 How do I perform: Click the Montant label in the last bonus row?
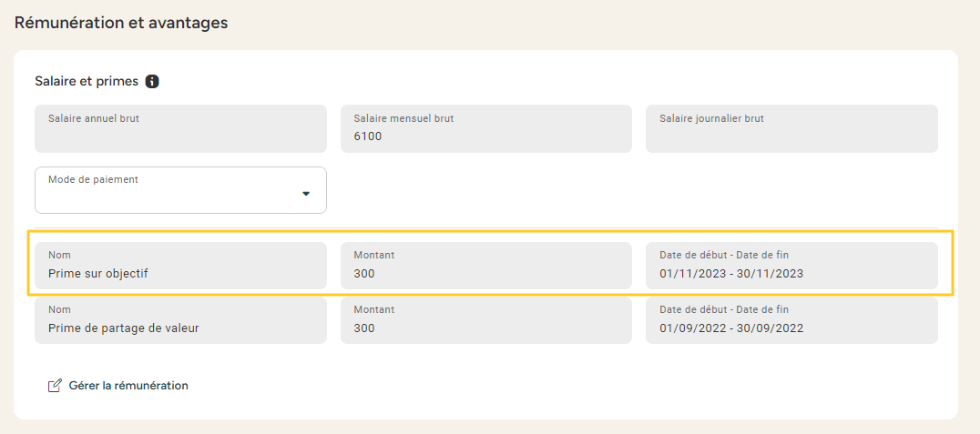click(373, 310)
